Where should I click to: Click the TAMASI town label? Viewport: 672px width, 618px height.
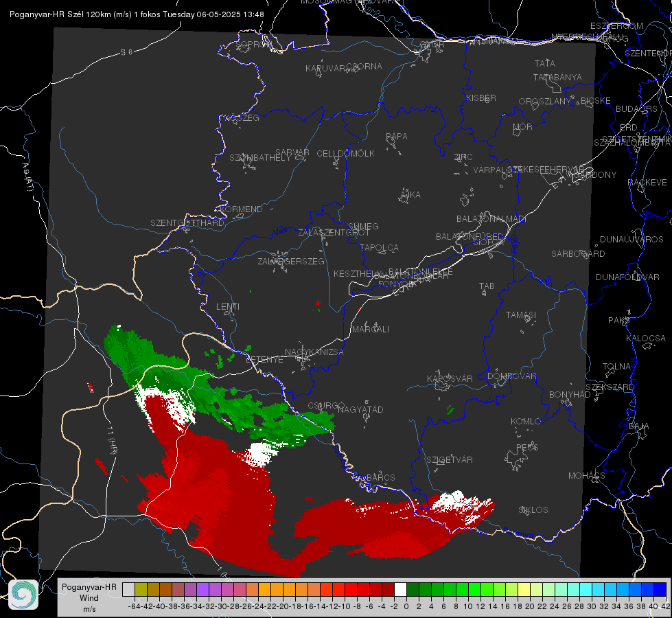pos(521,315)
